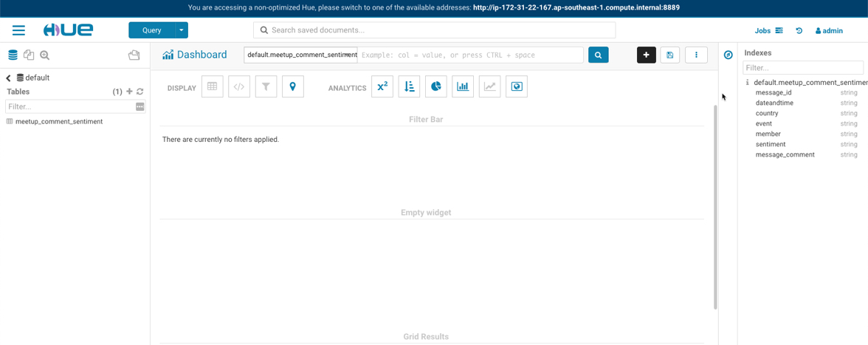Select the meetup_comment_sentiment table
The height and width of the screenshot is (345, 868).
click(x=59, y=121)
